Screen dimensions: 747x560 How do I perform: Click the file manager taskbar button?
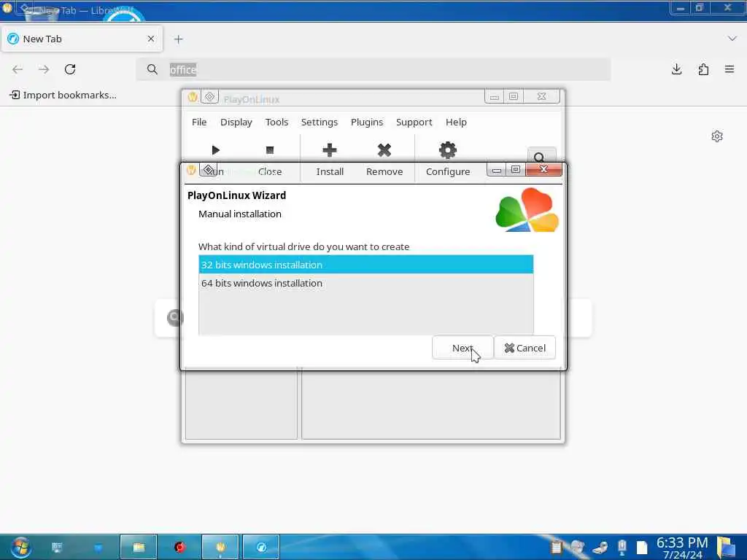click(139, 547)
